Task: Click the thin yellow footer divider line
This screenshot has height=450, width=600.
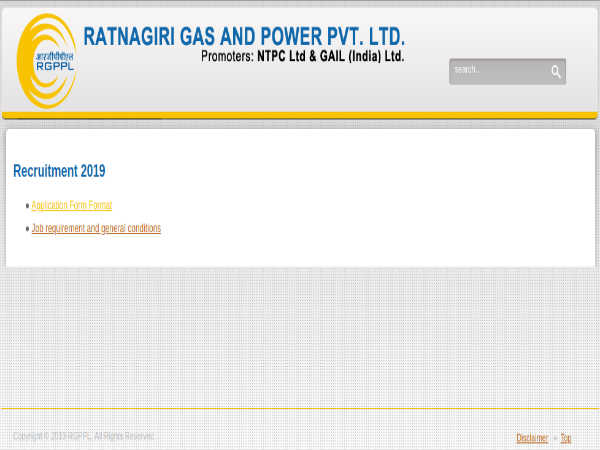Action: tap(300, 408)
